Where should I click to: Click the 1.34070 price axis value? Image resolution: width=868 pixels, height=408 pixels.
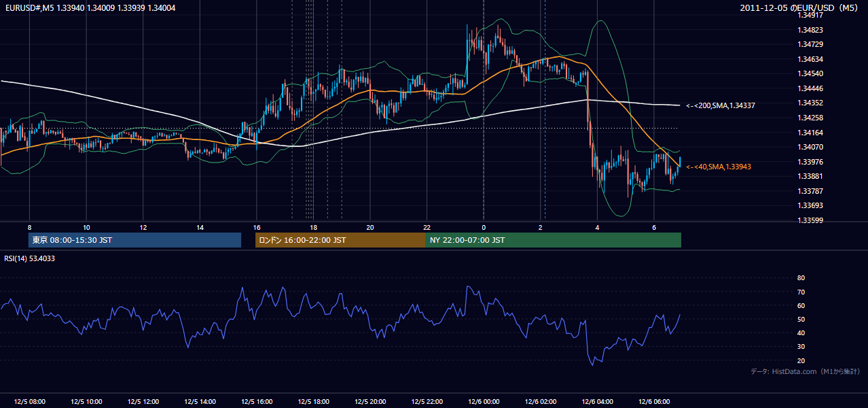[x=810, y=147]
